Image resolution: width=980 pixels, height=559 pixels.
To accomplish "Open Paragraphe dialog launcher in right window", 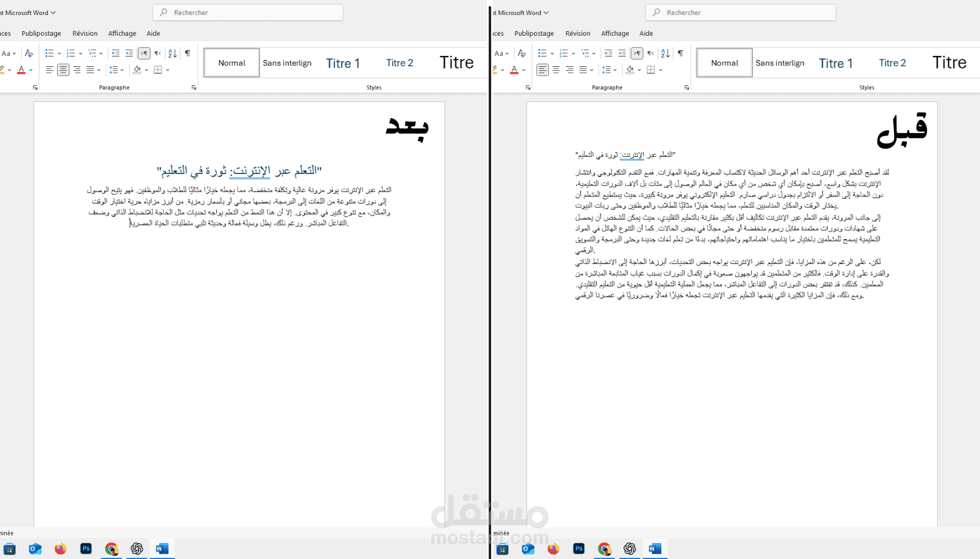I will (687, 88).
